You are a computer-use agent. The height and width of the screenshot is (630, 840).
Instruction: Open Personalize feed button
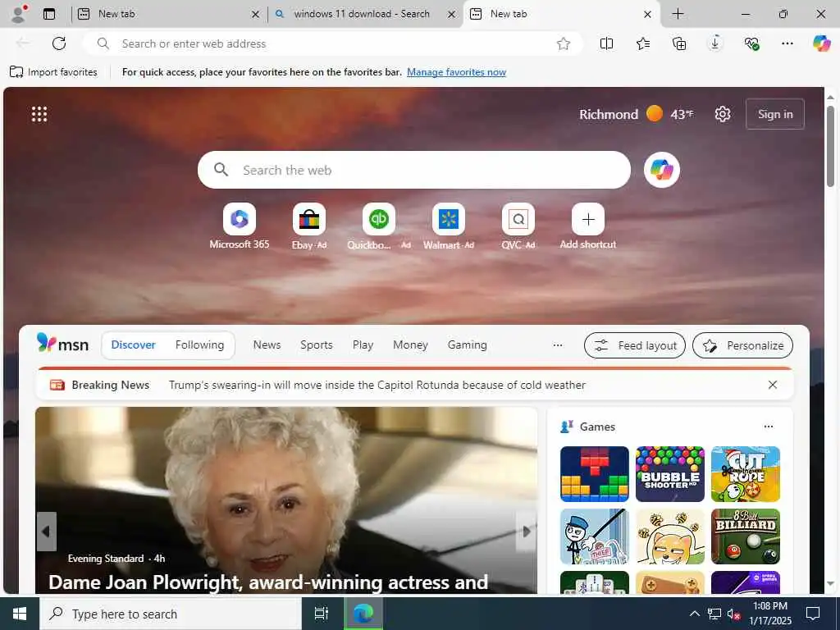tap(742, 345)
